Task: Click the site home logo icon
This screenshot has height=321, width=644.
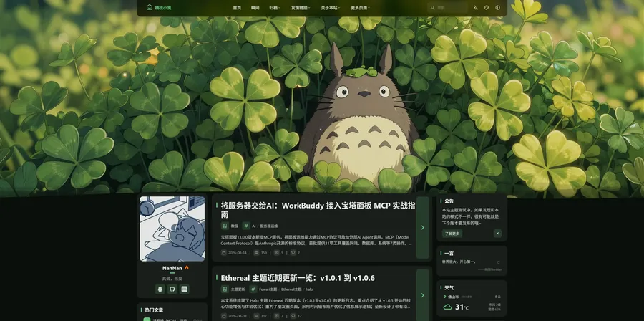Action: coord(149,7)
